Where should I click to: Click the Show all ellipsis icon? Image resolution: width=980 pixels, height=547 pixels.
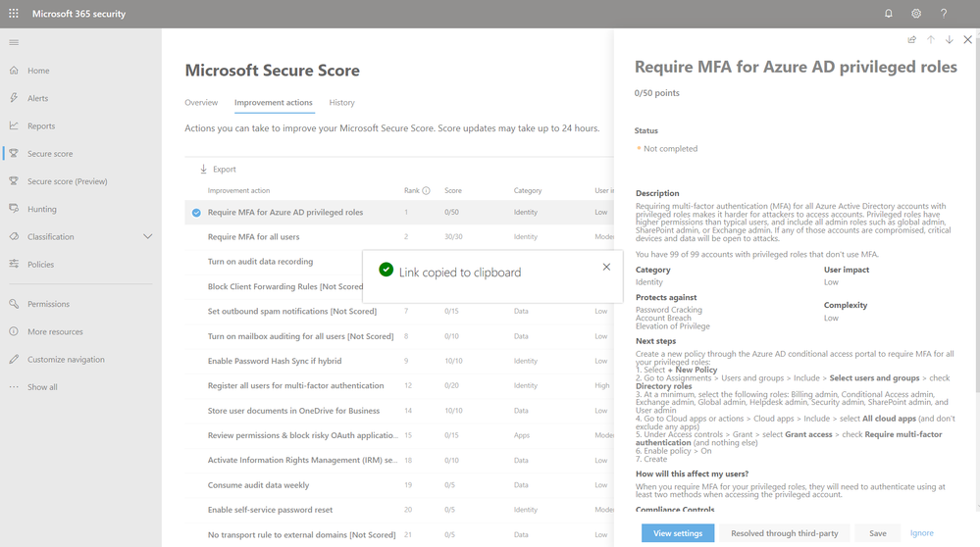14,386
